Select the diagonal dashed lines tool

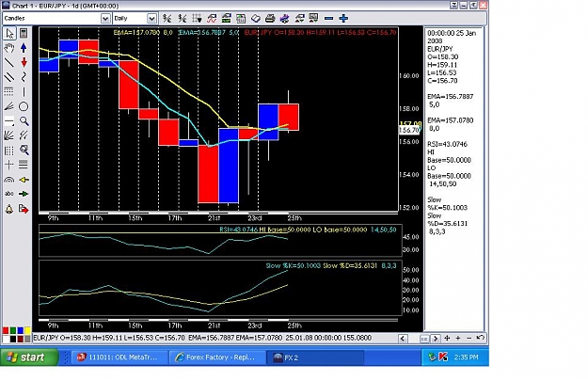click(x=24, y=135)
